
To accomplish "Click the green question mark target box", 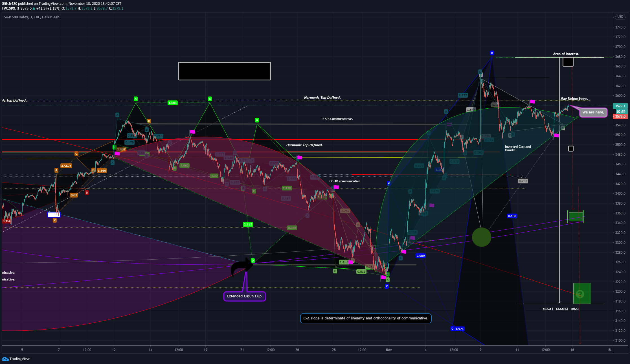I will (582, 293).
